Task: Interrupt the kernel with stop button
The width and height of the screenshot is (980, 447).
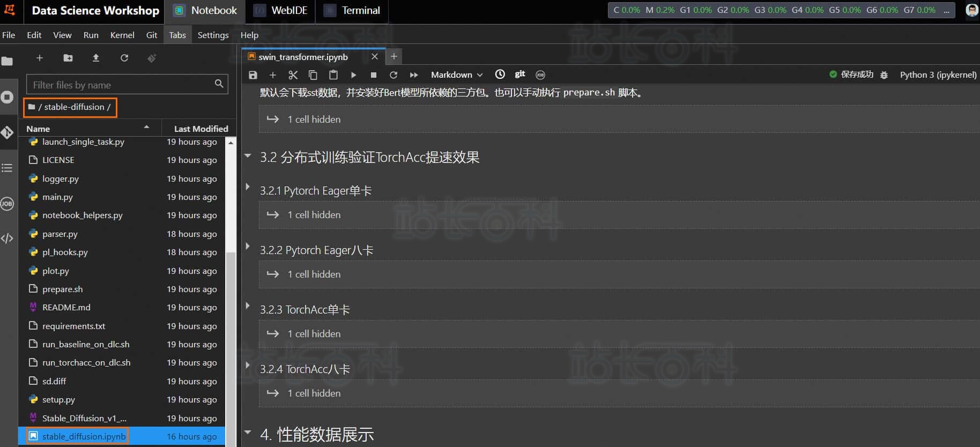Action: tap(374, 75)
